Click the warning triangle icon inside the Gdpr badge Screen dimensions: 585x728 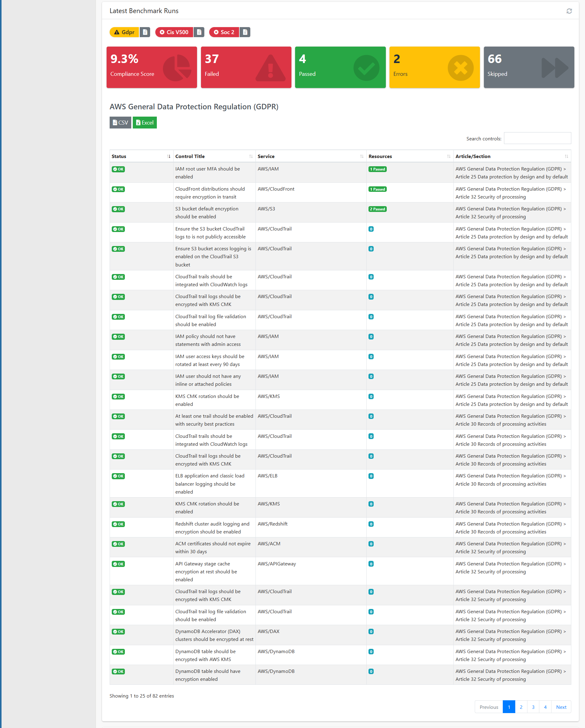(x=117, y=32)
